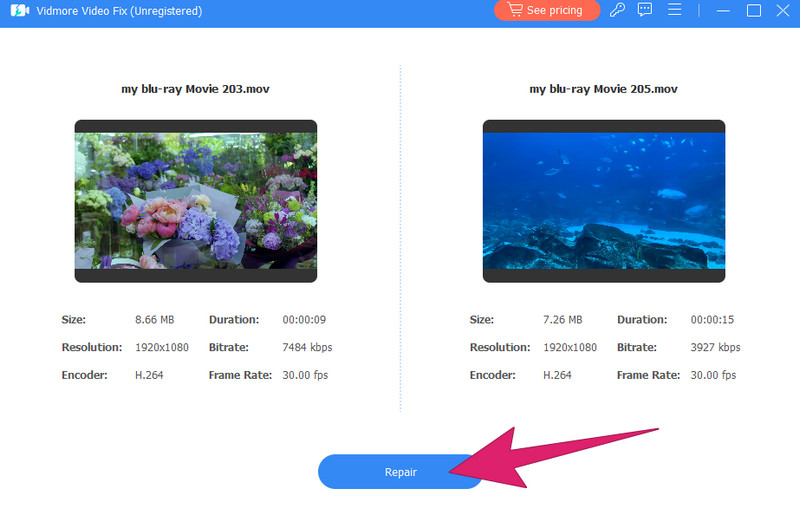Select the underwater ocean video thumbnail

(603, 201)
